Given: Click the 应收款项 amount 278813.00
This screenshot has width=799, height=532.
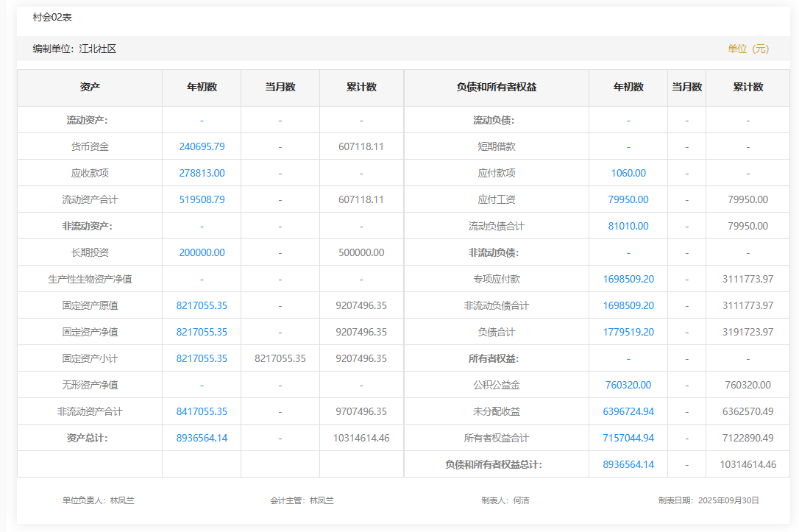Looking at the screenshot, I should [202, 173].
